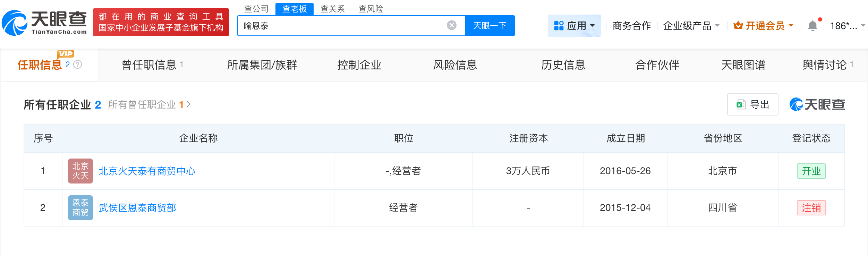Open the 北京火天泰有商贸中心 company link

coord(147,171)
